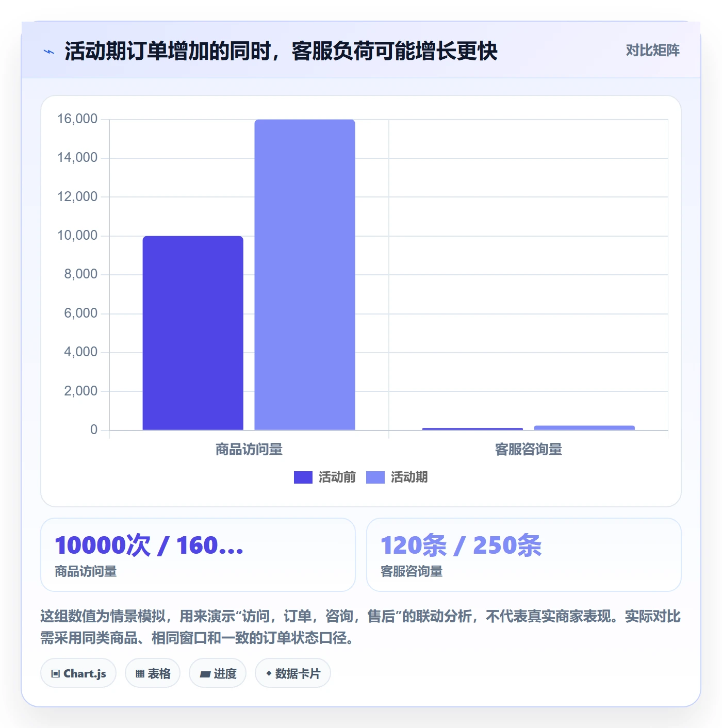Click the bar icon in the 进度 chip
722x728 pixels.
(205, 674)
